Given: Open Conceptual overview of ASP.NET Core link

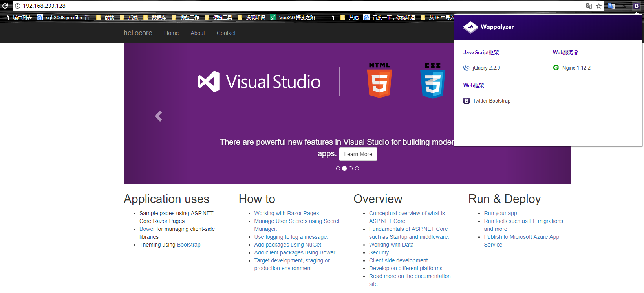Looking at the screenshot, I should 407,217.
